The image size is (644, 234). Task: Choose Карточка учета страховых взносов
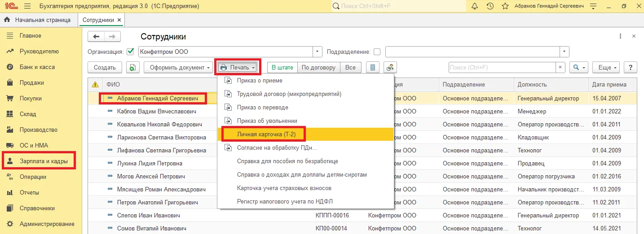click(x=305, y=188)
